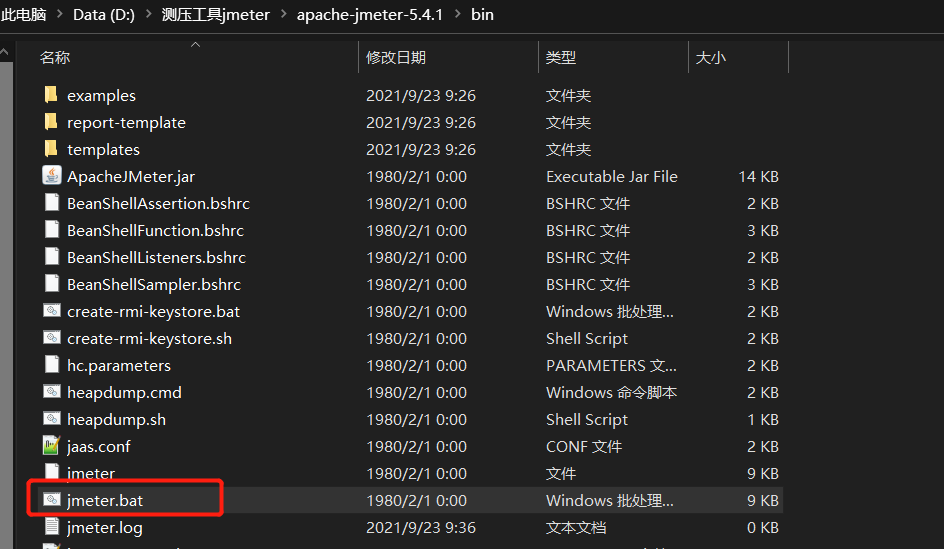
Task: Click the BeanShellSampler.bshrc file icon
Action: point(52,284)
